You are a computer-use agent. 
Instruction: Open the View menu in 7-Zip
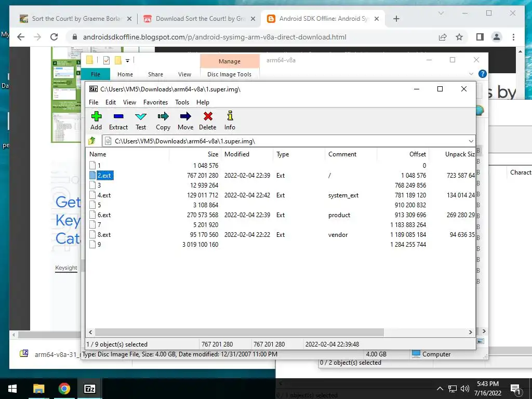pyautogui.click(x=129, y=102)
